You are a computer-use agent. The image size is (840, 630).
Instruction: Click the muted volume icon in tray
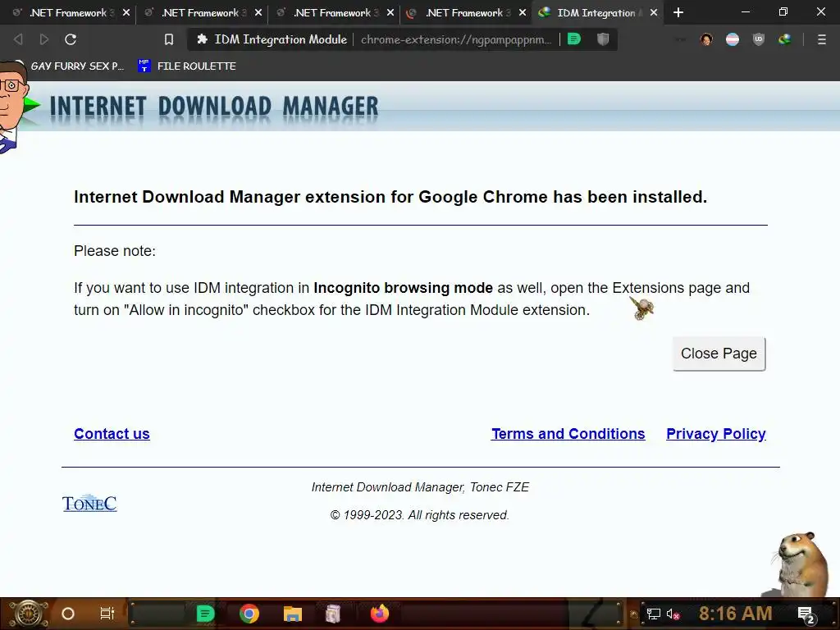(673, 614)
